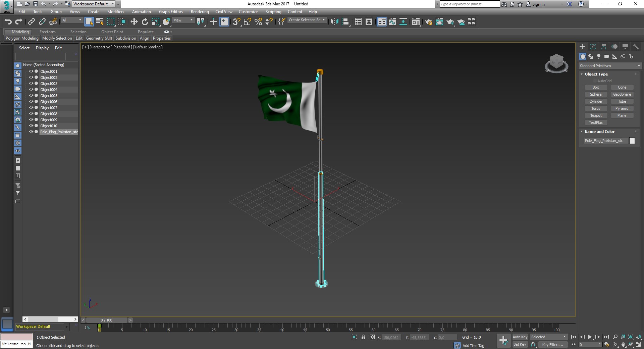The width and height of the screenshot is (644, 349).
Task: Open Standard Primitives dropdown
Action: point(610,66)
